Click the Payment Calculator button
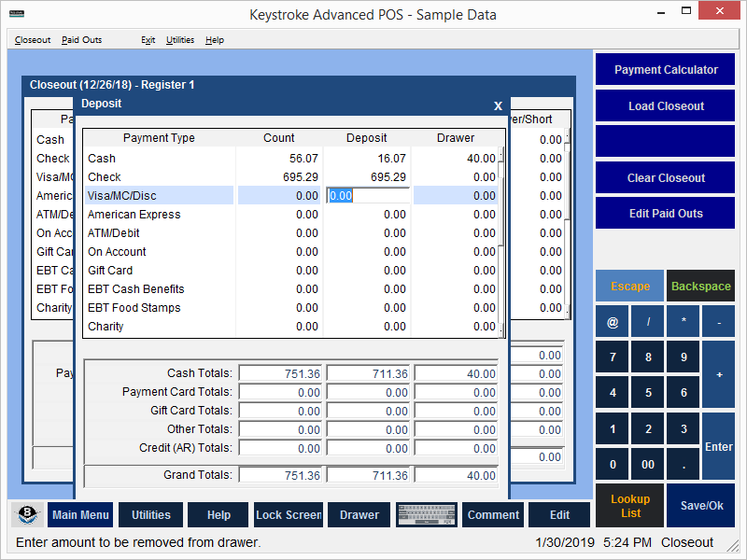This screenshot has width=747, height=560. pyautogui.click(x=666, y=70)
